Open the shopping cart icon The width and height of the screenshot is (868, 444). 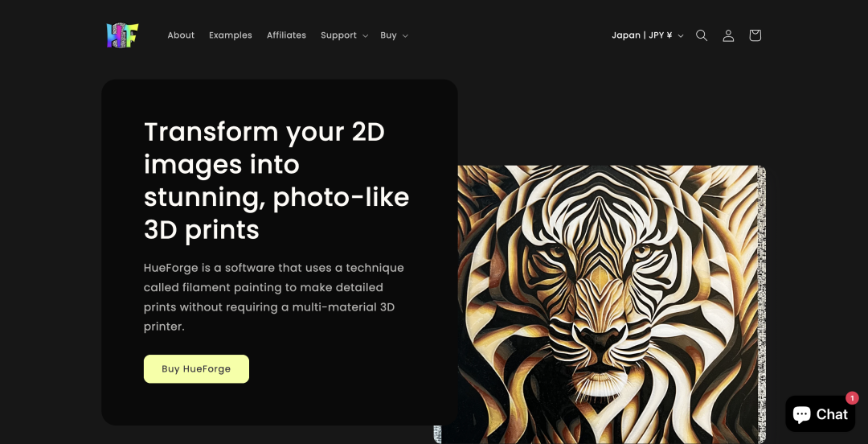(755, 35)
